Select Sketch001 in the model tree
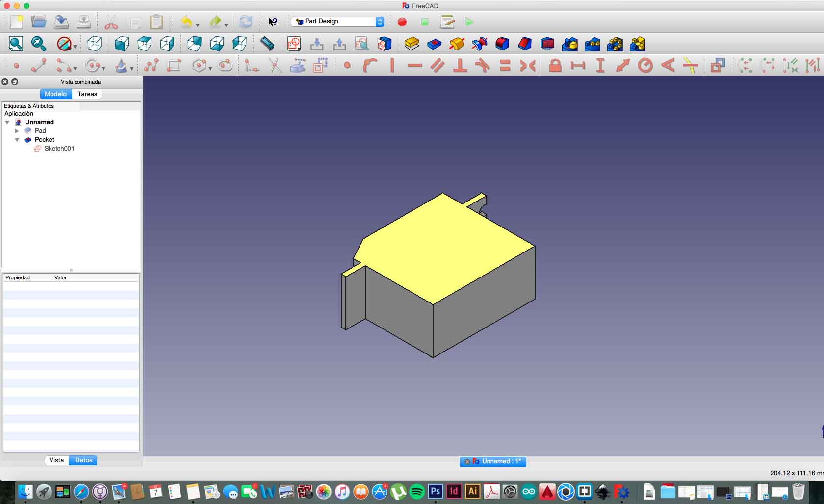 pos(59,149)
